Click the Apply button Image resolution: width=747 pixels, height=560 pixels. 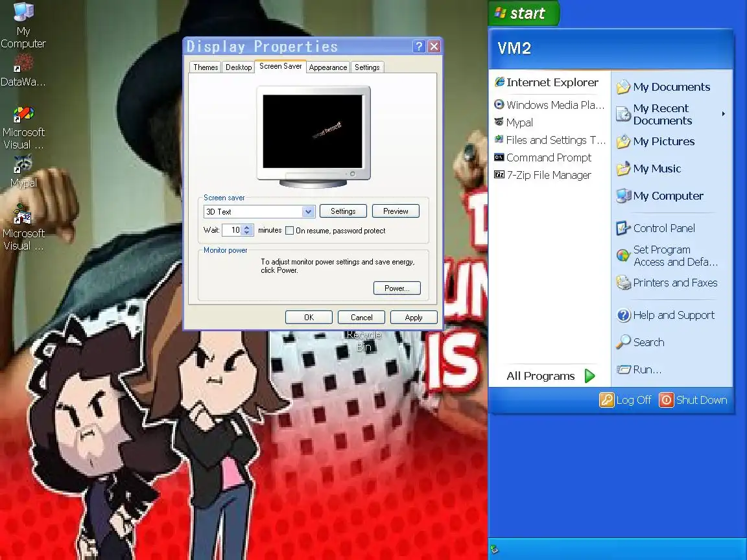click(x=414, y=317)
